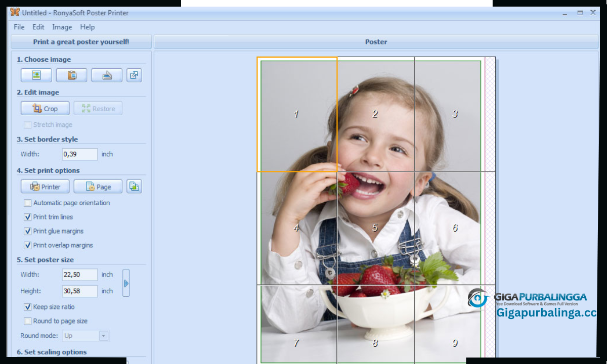607x364 pixels.
Task: Click the export image arrow icon
Action: tap(134, 75)
